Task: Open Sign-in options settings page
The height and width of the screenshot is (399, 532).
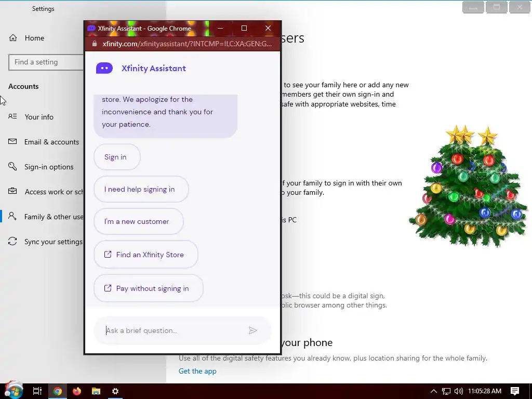Action: (x=49, y=167)
